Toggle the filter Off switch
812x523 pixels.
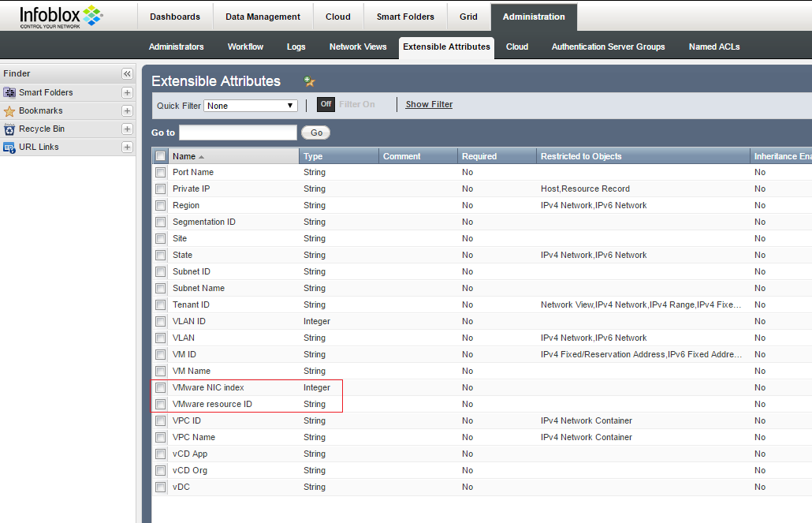coord(326,103)
